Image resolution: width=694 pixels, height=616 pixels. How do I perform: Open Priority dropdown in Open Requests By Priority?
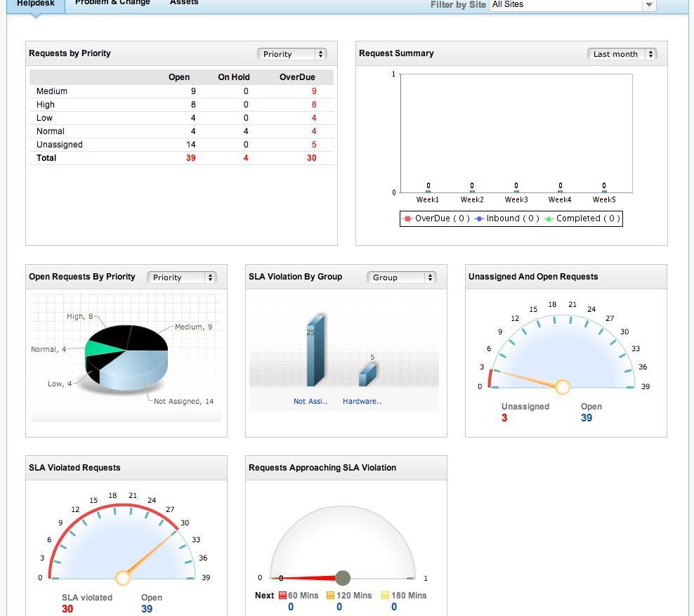coord(182,277)
